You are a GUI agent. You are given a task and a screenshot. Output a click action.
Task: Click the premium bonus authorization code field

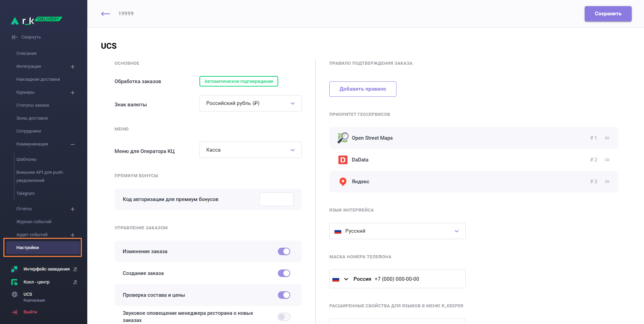click(x=276, y=199)
